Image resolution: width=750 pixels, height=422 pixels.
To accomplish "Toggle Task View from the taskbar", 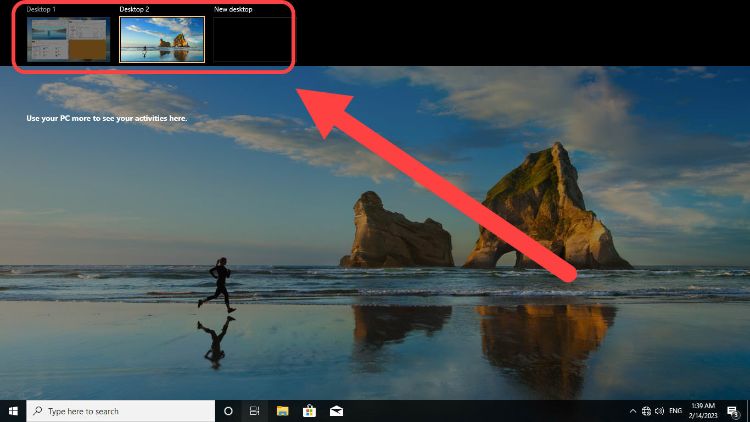I will tap(255, 411).
